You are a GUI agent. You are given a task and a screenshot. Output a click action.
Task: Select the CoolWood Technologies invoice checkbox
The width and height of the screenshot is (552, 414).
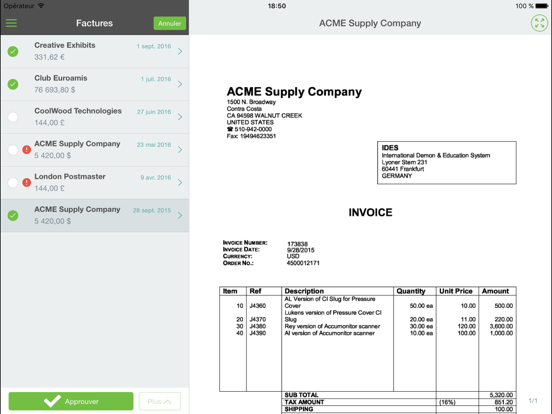(13, 117)
